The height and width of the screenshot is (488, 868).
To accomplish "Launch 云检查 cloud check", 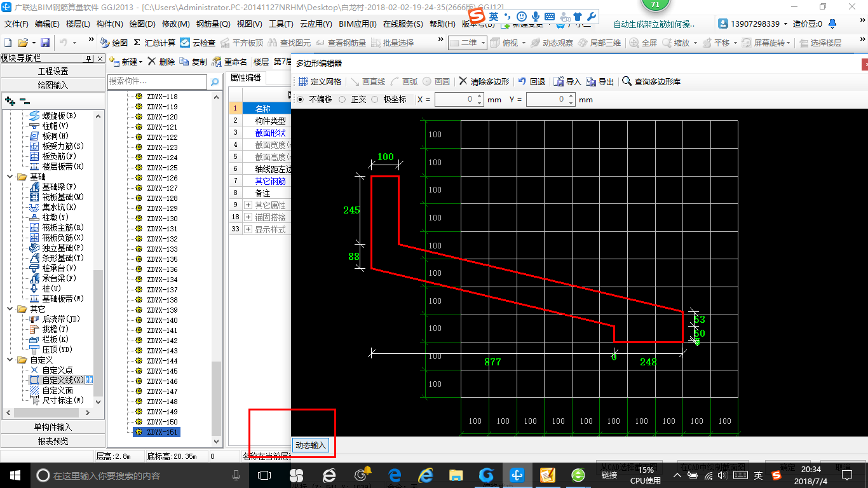I will [x=198, y=43].
